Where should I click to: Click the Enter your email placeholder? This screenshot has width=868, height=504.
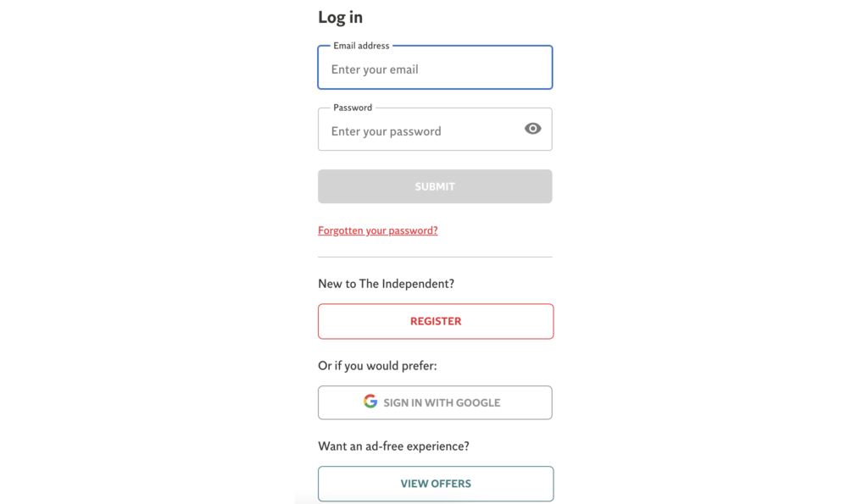(375, 69)
